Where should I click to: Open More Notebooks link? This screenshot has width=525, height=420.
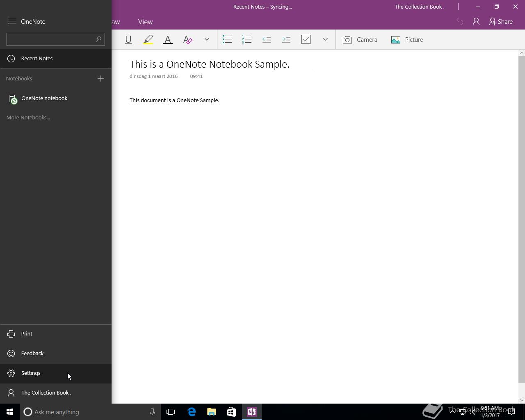pos(28,118)
